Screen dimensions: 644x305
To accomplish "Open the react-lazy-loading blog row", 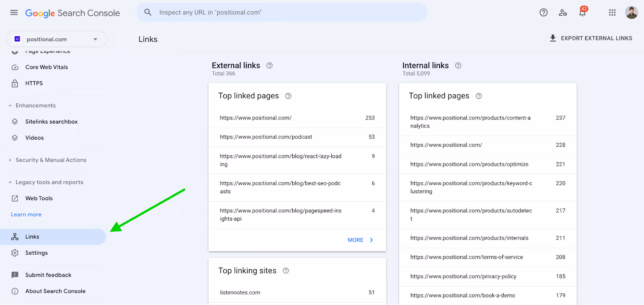I will pos(297,161).
